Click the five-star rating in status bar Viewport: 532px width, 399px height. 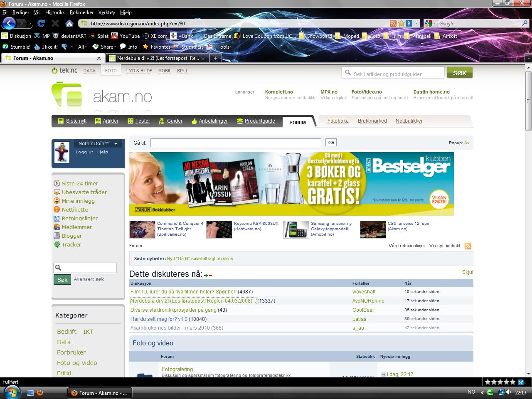(x=500, y=382)
